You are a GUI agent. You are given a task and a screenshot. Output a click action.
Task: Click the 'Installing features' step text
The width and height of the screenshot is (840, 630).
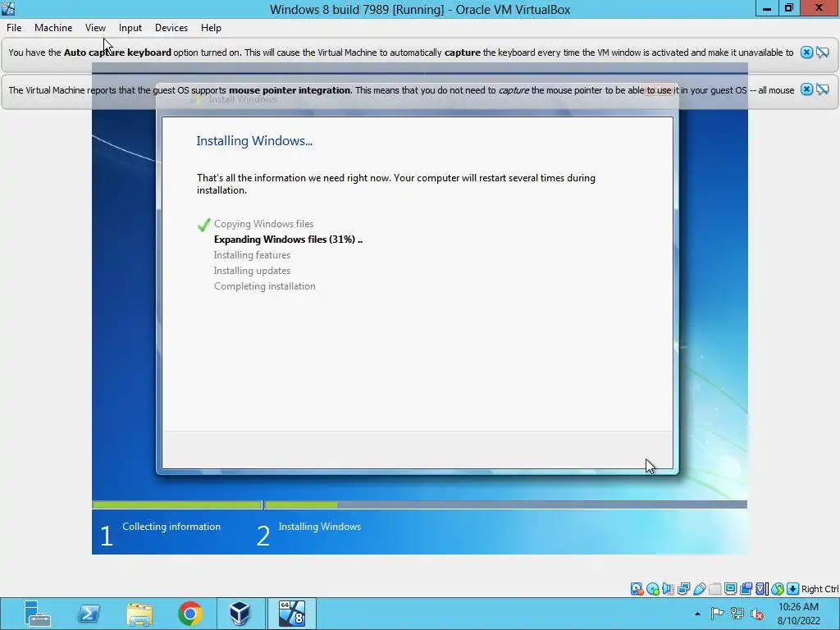[252, 255]
